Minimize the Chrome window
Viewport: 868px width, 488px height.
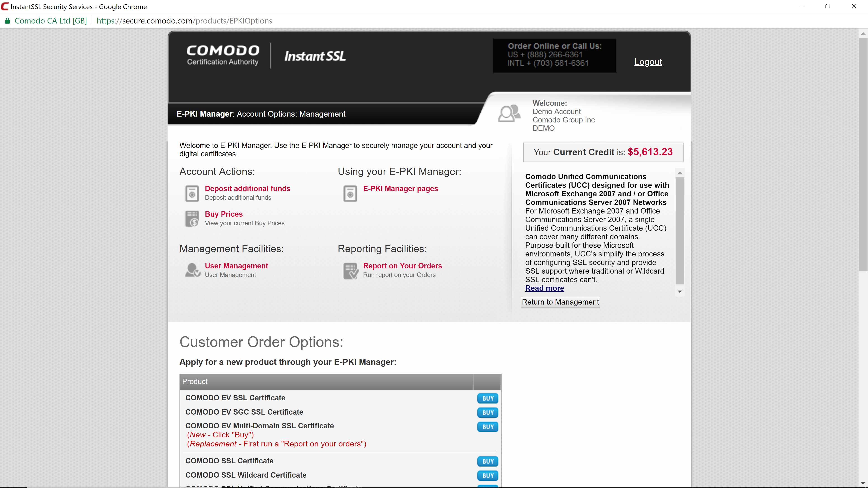coord(802,6)
